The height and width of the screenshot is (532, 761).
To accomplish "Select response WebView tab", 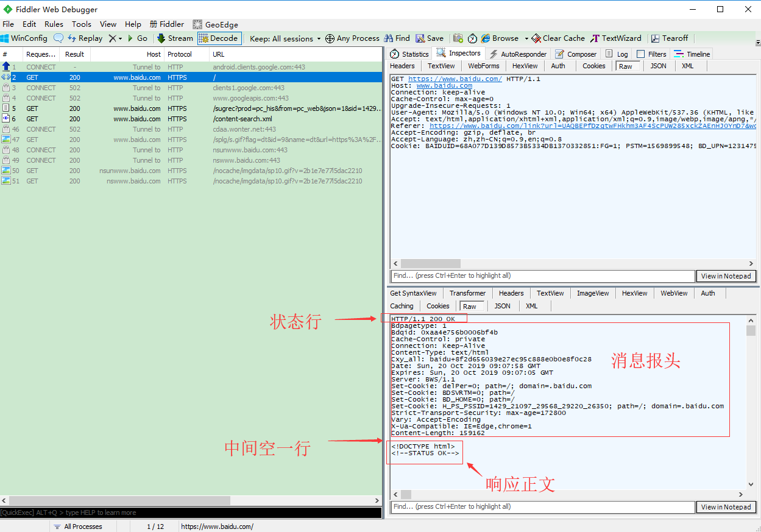I will pyautogui.click(x=674, y=293).
